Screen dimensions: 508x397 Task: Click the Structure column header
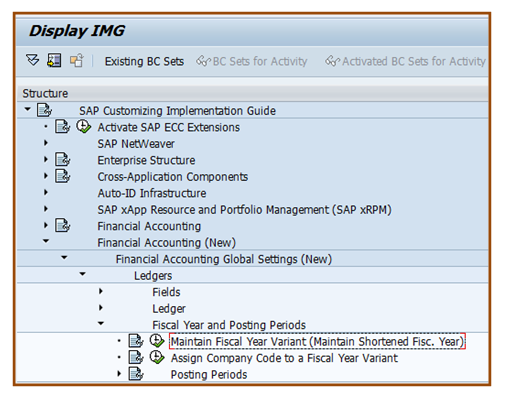(252, 93)
